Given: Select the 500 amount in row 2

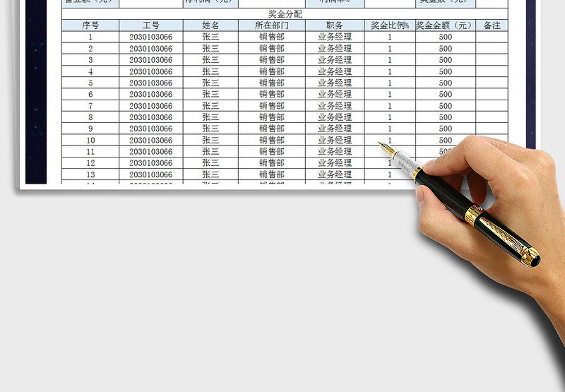Looking at the screenshot, I should click(x=446, y=48).
